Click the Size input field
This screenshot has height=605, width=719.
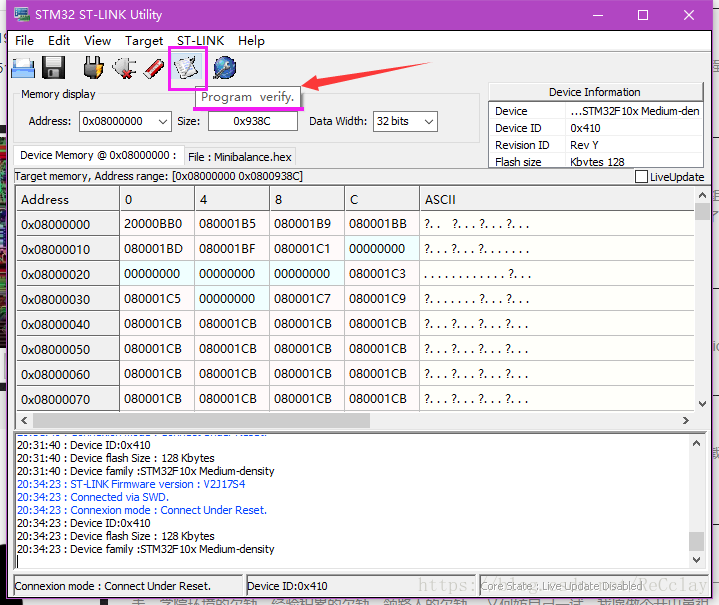[252, 121]
